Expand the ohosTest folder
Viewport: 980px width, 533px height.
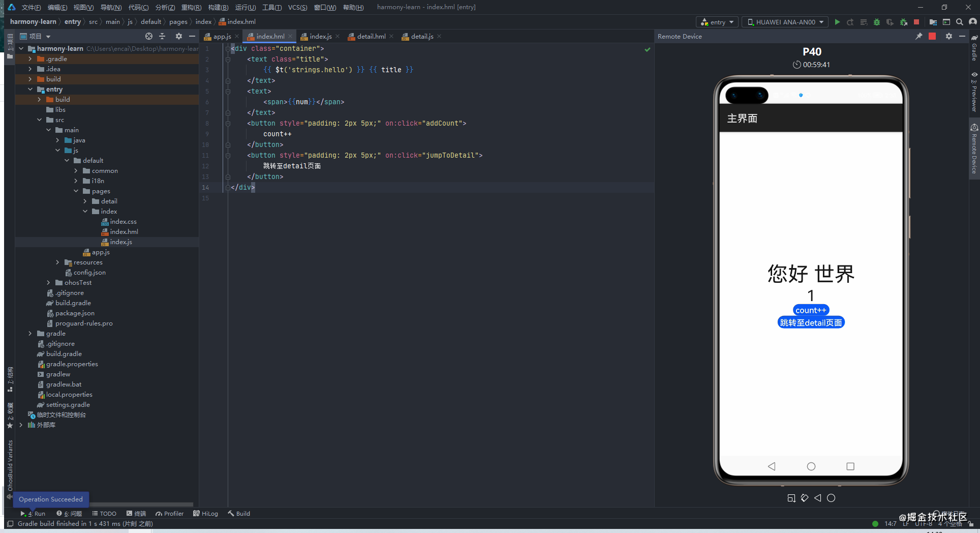point(48,283)
